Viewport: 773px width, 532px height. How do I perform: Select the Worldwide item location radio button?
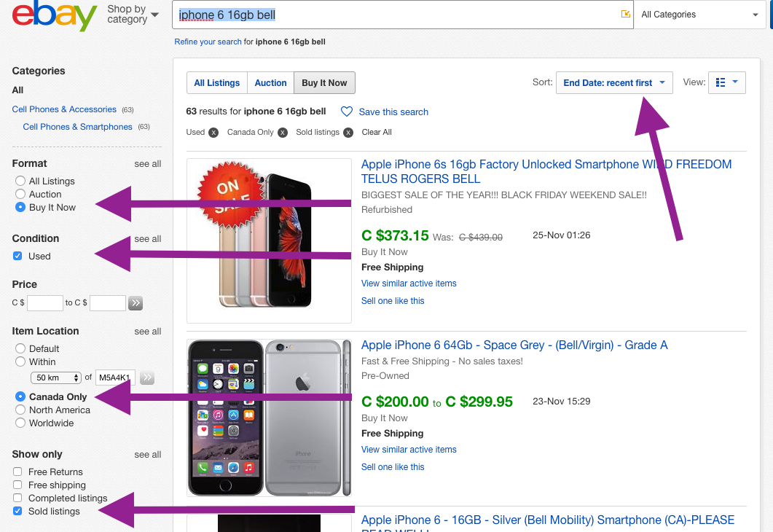[20, 423]
